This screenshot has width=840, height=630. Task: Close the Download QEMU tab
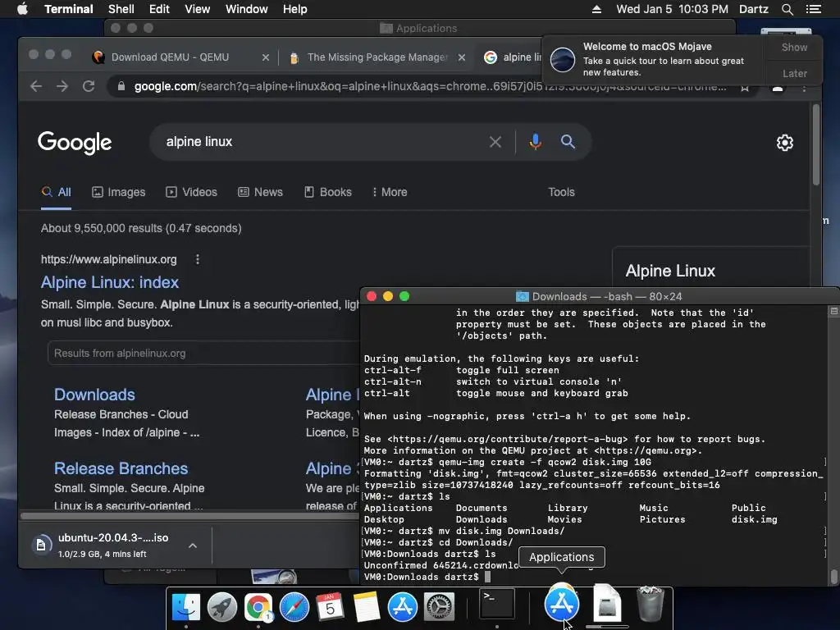click(x=265, y=57)
